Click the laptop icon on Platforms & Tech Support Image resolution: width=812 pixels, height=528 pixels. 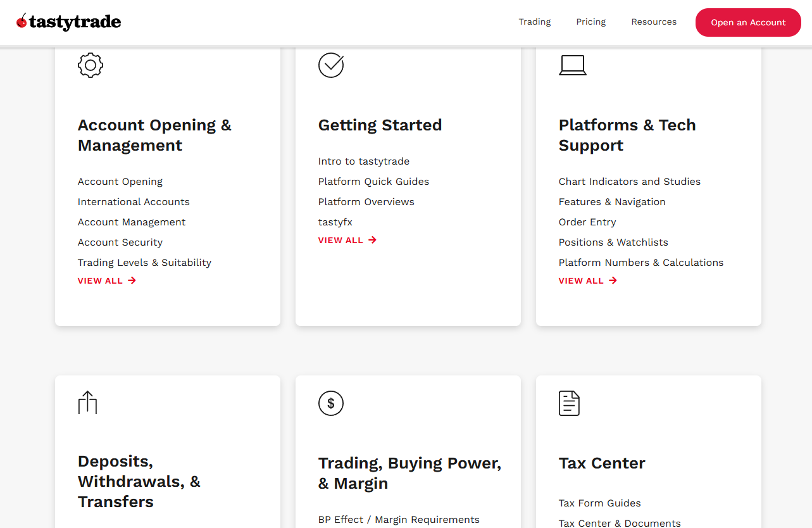573,65
